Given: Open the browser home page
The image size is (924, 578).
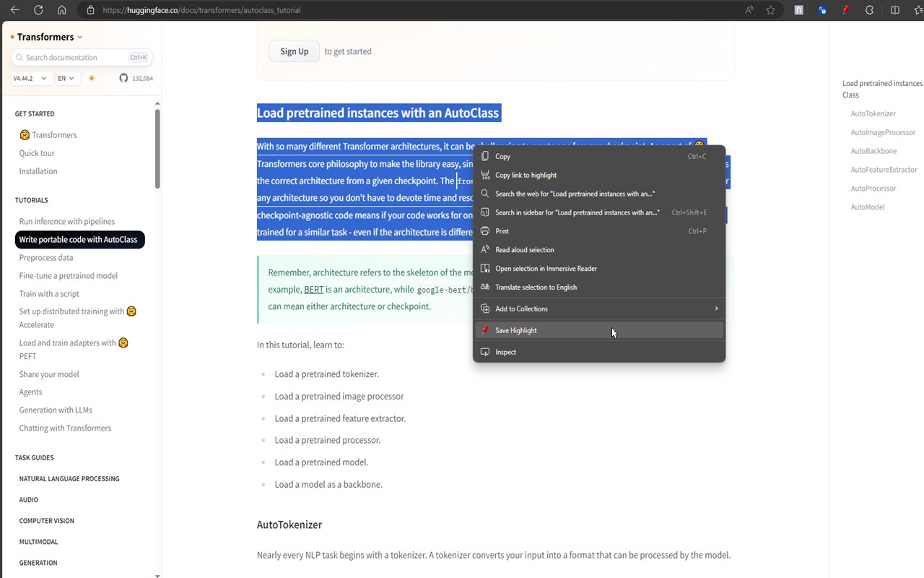Looking at the screenshot, I should [x=61, y=10].
